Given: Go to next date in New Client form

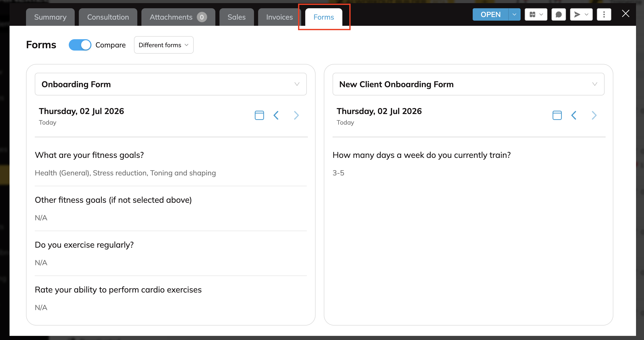Looking at the screenshot, I should [594, 115].
